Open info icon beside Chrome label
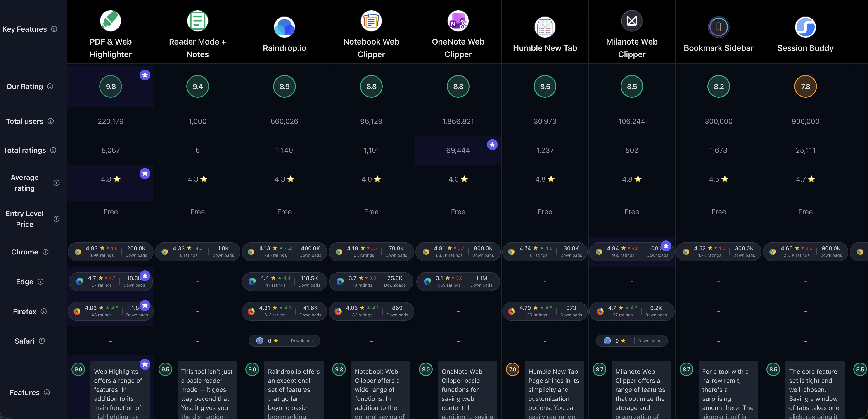 [x=45, y=252]
